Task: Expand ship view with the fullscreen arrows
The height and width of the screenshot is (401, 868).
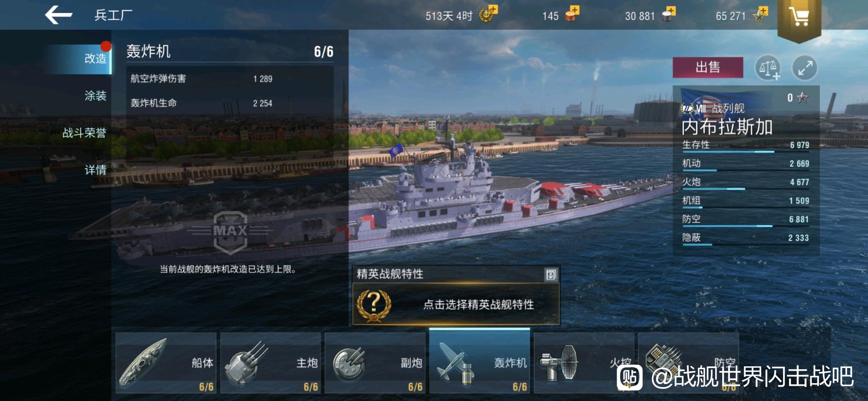Action: point(805,68)
